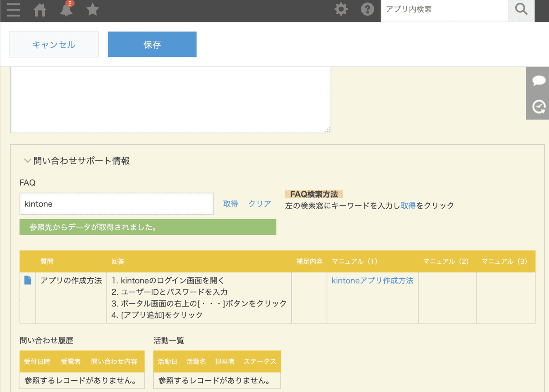
Task: Click the マニュアル（1） column header
Action: [x=354, y=261]
